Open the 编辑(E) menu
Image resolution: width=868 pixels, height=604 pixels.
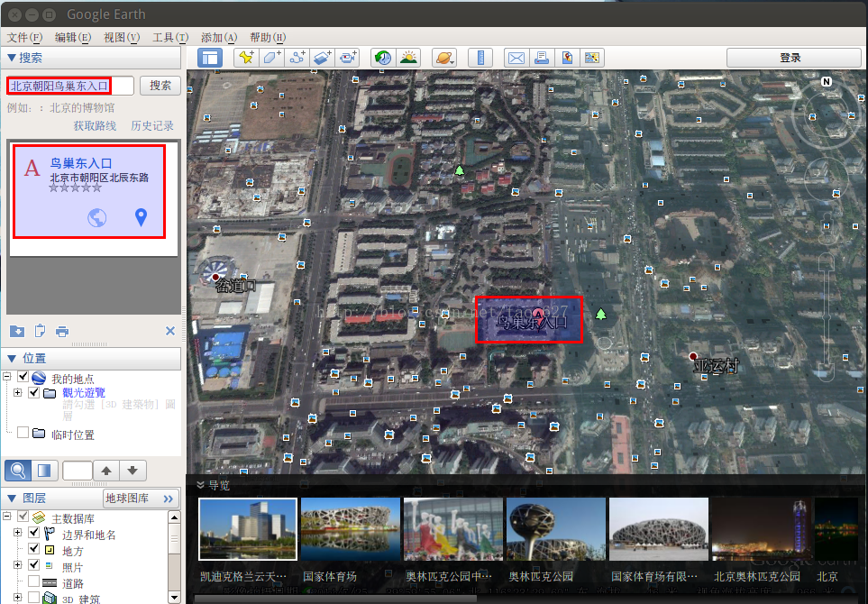[x=72, y=37]
